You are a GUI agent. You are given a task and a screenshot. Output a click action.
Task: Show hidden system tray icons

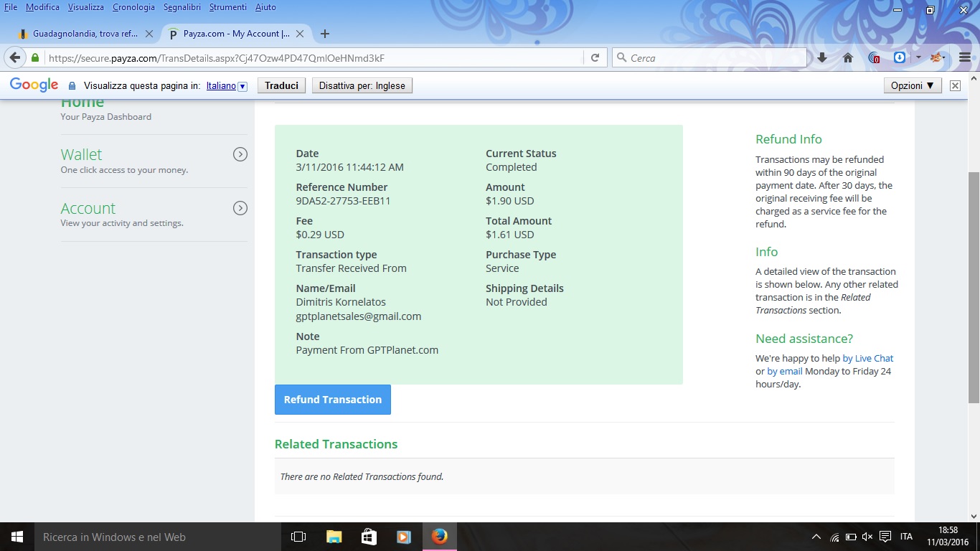pyautogui.click(x=816, y=537)
